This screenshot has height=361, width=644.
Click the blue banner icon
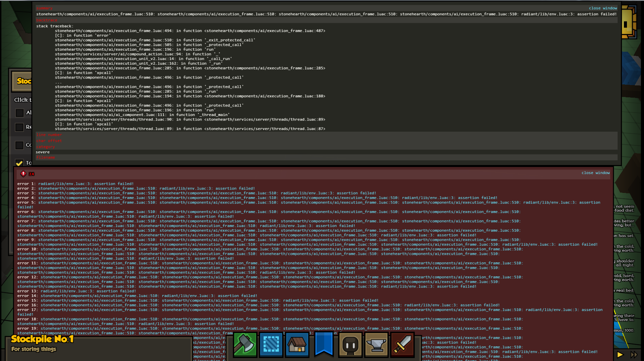[324, 344]
